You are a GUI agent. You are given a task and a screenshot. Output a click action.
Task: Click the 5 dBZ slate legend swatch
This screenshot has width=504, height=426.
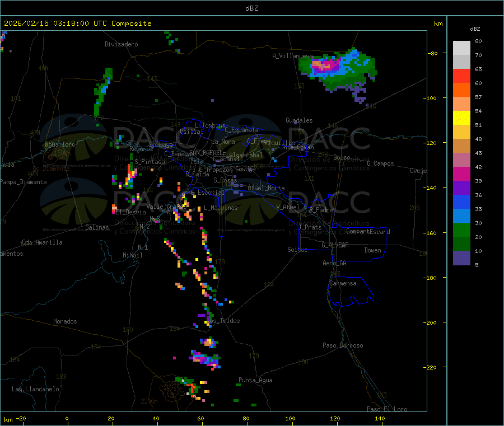461,258
